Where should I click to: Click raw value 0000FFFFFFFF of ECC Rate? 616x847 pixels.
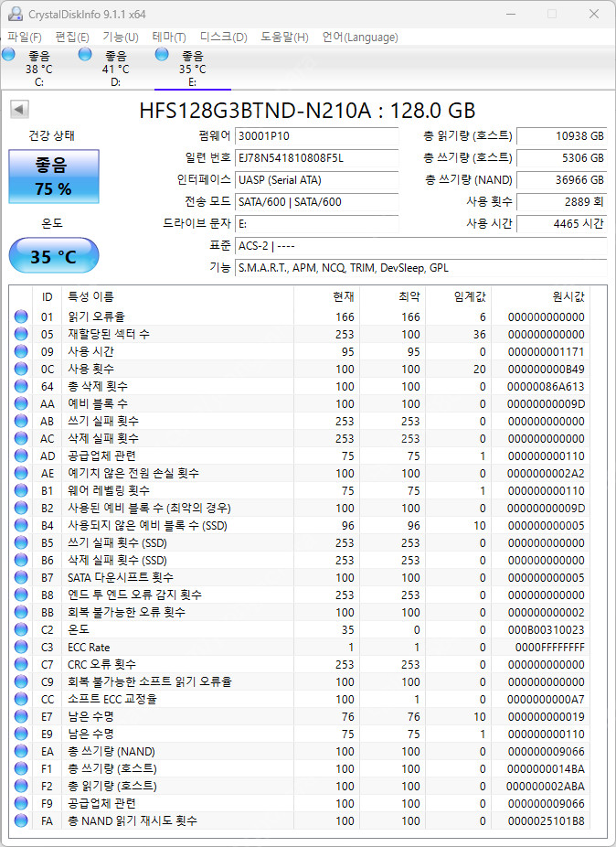click(x=549, y=647)
